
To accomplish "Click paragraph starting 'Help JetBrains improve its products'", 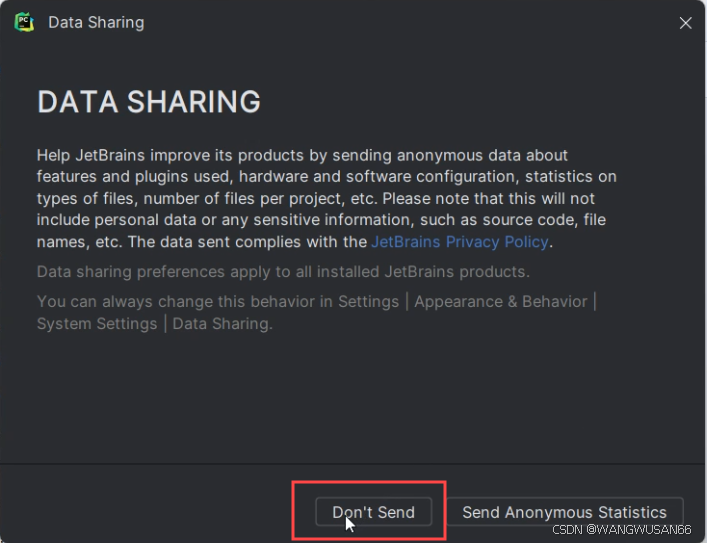I will click(326, 198).
